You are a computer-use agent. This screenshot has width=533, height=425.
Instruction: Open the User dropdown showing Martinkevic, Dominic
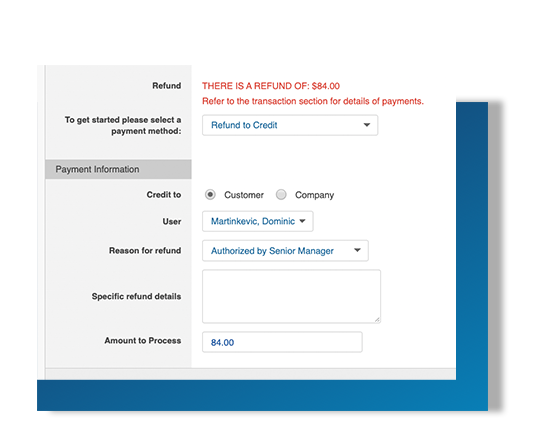[x=258, y=221]
